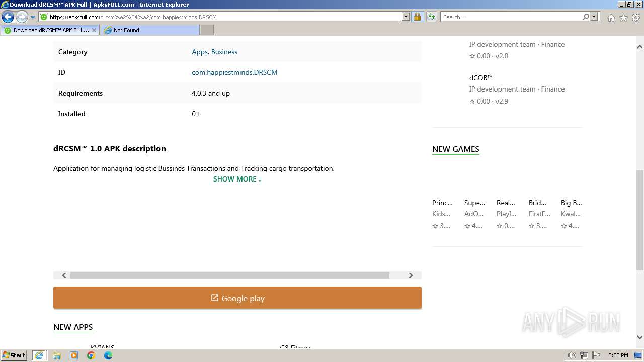This screenshot has height=362, width=644.
Task: Click the security lock icon
Action: pyautogui.click(x=417, y=17)
